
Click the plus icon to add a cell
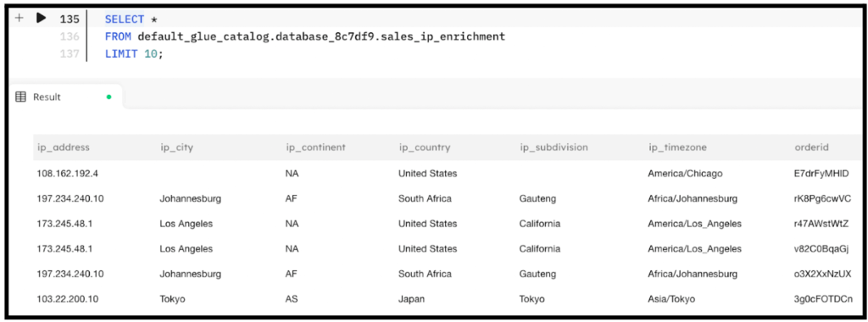click(19, 18)
